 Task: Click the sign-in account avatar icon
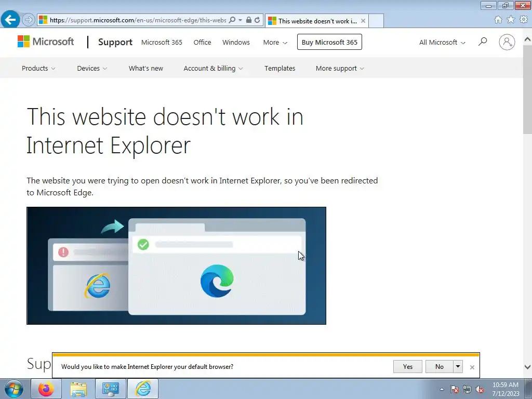point(507,42)
